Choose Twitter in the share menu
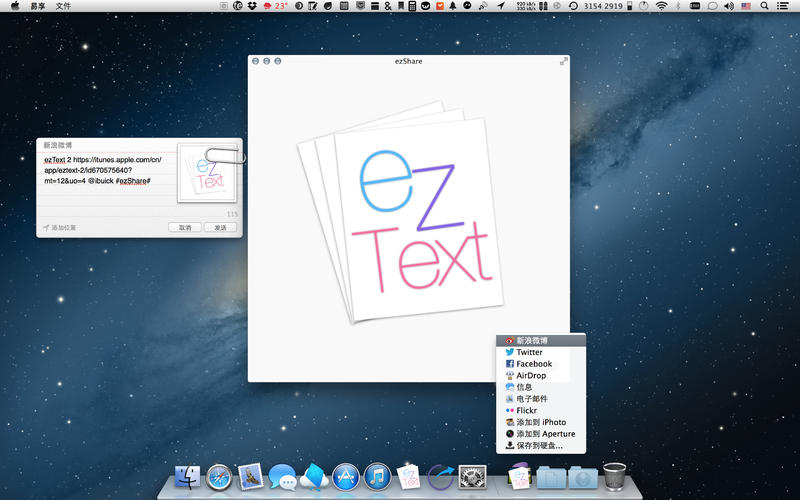 coord(541,352)
